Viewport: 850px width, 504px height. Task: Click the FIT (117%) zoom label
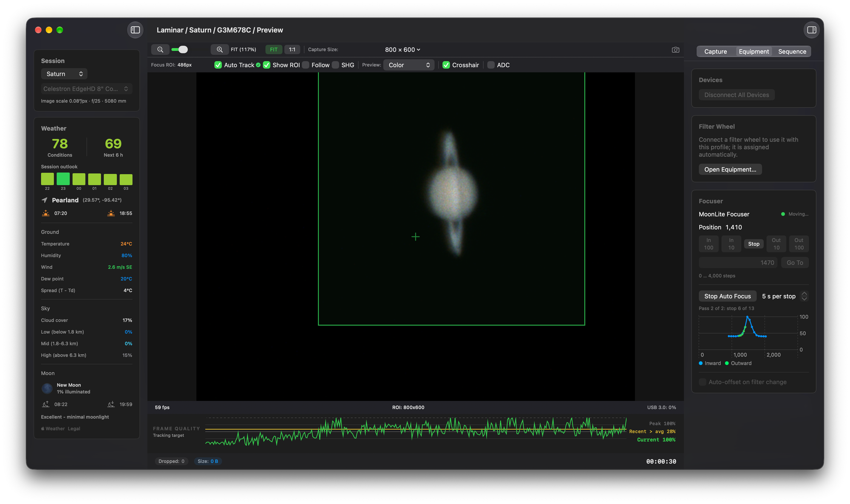point(243,50)
